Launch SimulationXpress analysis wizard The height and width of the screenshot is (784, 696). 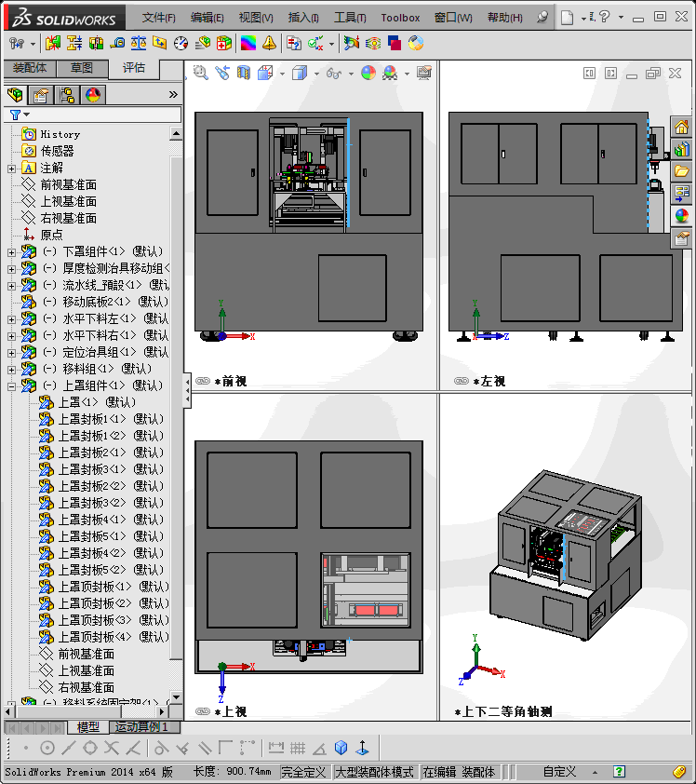(x=352, y=44)
